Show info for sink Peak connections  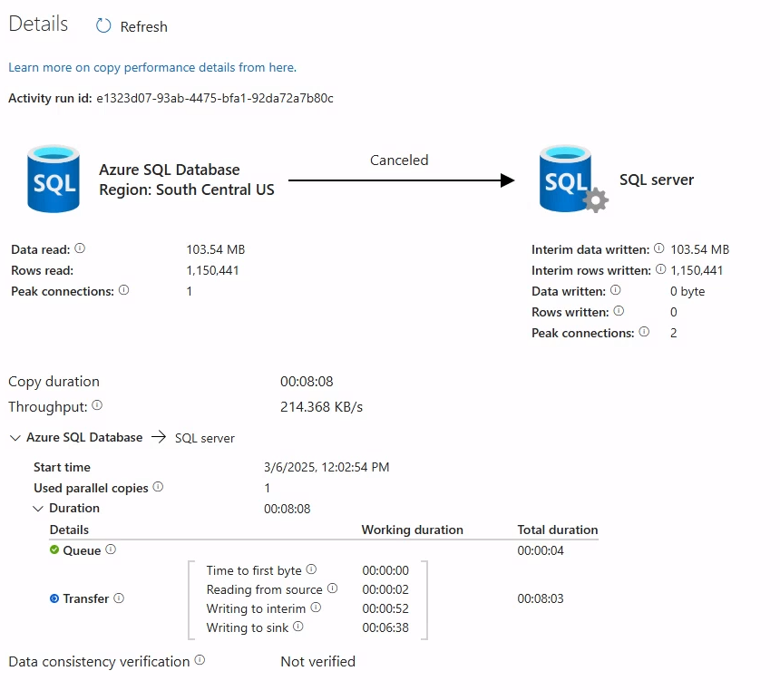(644, 332)
